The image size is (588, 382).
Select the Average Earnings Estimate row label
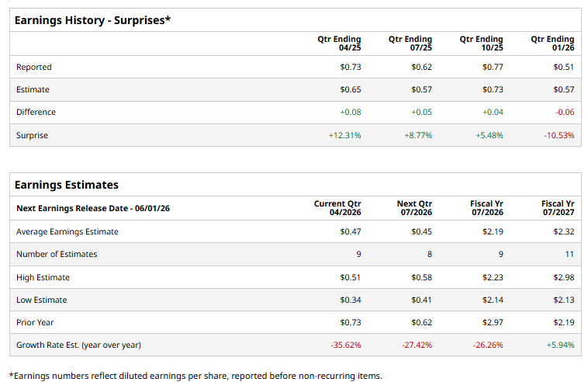click(67, 231)
